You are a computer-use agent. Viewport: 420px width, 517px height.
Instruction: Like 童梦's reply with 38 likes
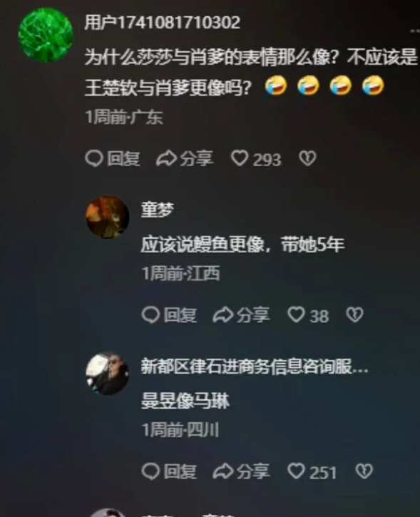308,315
